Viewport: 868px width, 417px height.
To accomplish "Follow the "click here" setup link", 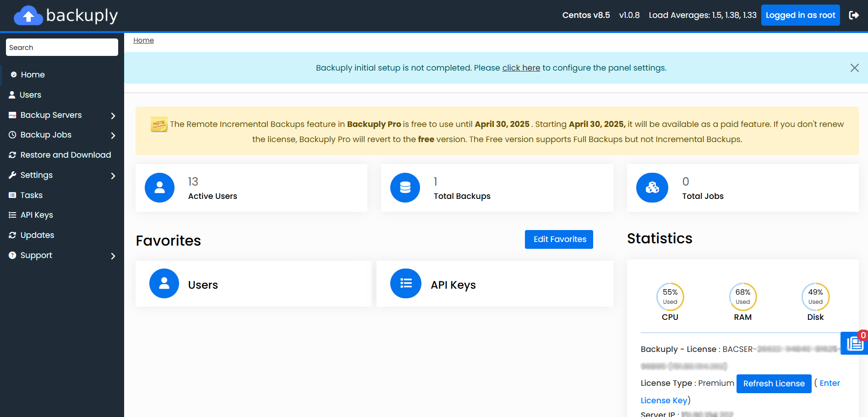I will (521, 68).
